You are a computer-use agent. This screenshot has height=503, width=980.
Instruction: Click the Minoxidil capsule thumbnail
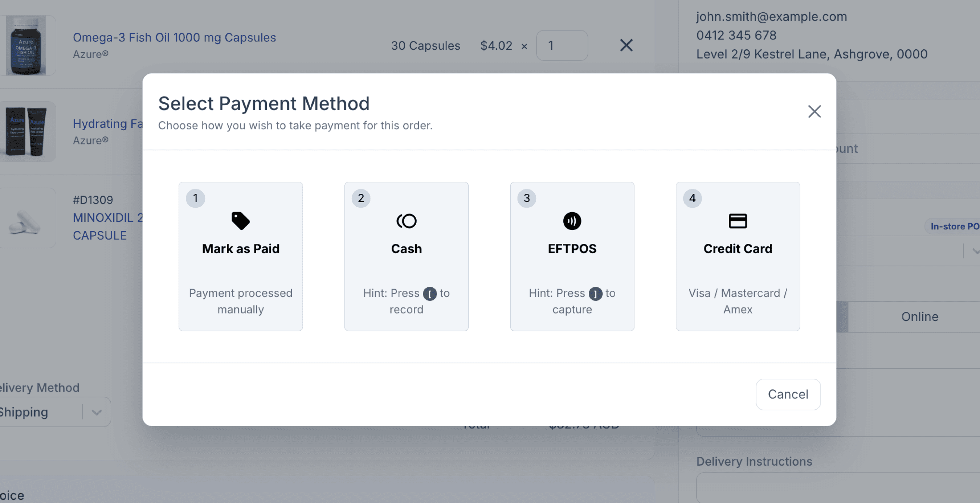[x=26, y=218]
